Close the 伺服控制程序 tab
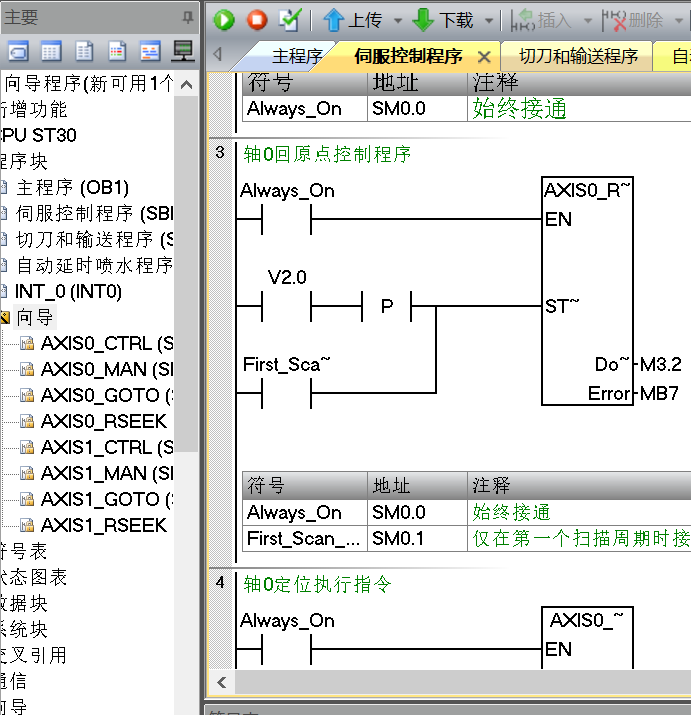Viewport: 691px width, 715px height. coord(484,57)
